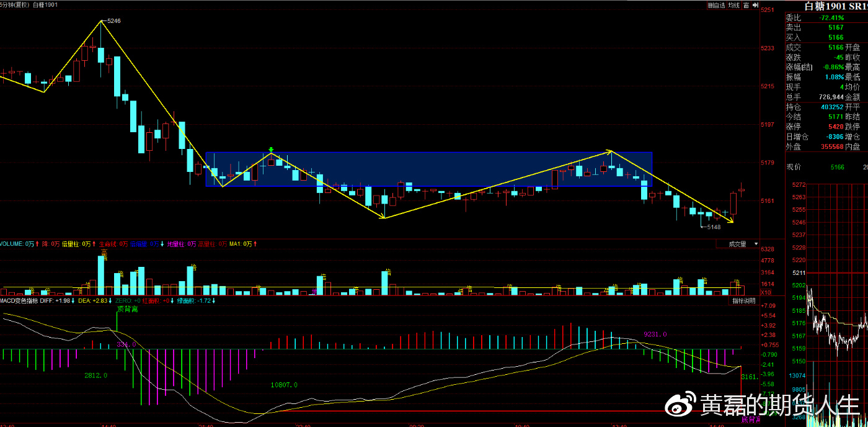Click the 今结 5171 value
The image size is (868, 427).
click(x=836, y=117)
